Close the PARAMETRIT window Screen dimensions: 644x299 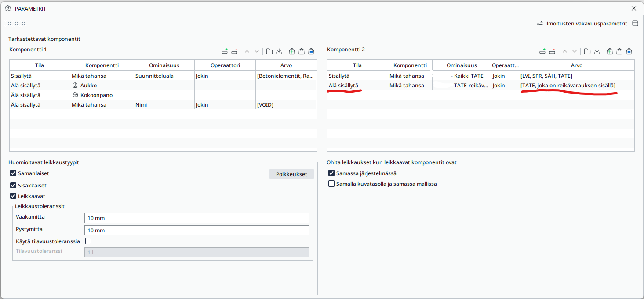[634, 8]
